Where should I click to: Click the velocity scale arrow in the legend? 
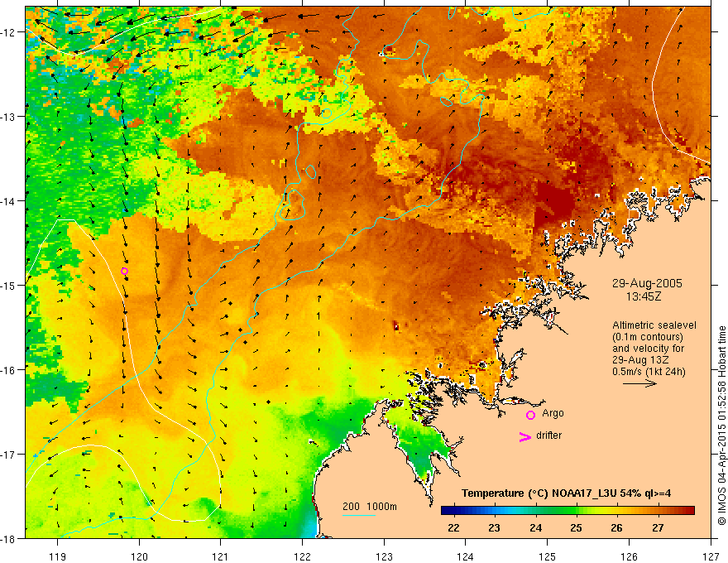(639, 383)
